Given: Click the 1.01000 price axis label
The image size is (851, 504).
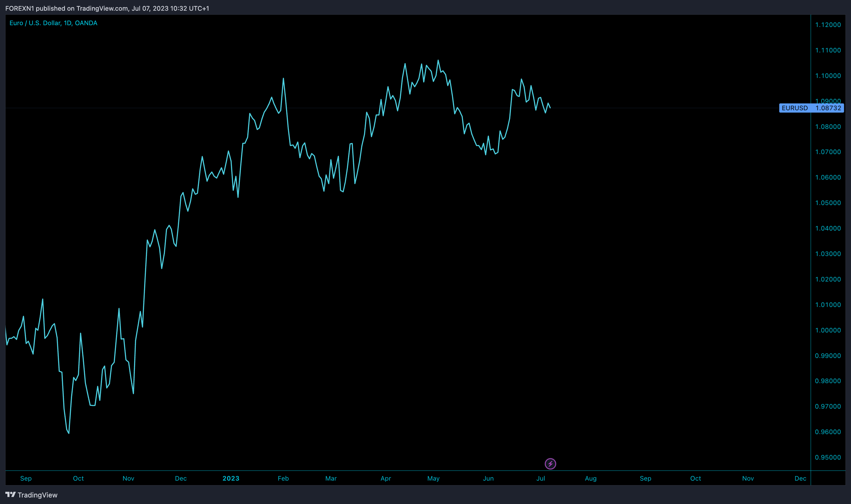Looking at the screenshot, I should pyautogui.click(x=828, y=305).
